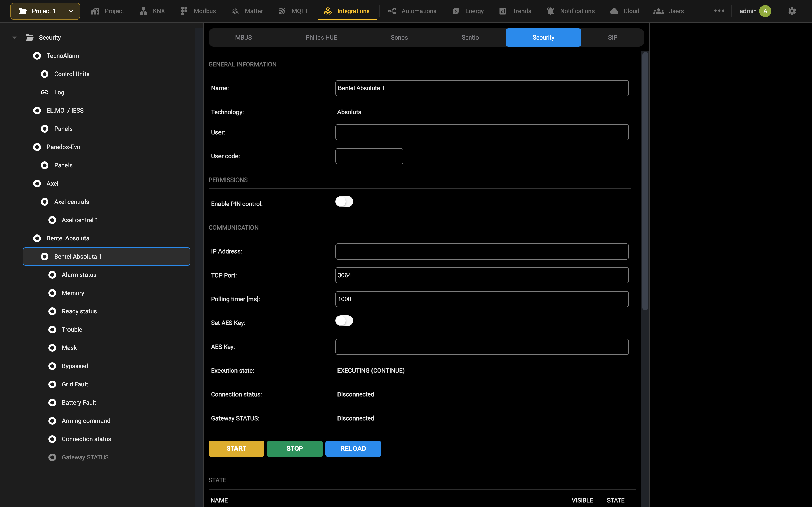
Task: Click the admin avatar icon
Action: pyautogui.click(x=765, y=11)
